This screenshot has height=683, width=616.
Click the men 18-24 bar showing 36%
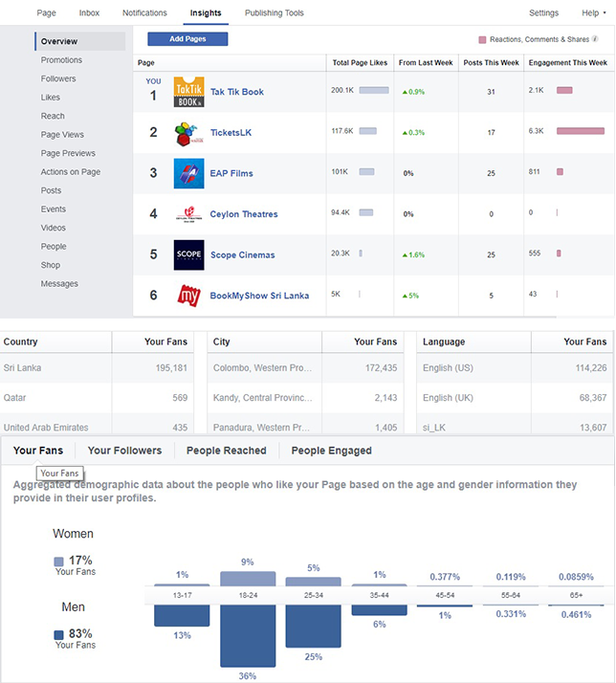pos(248,636)
